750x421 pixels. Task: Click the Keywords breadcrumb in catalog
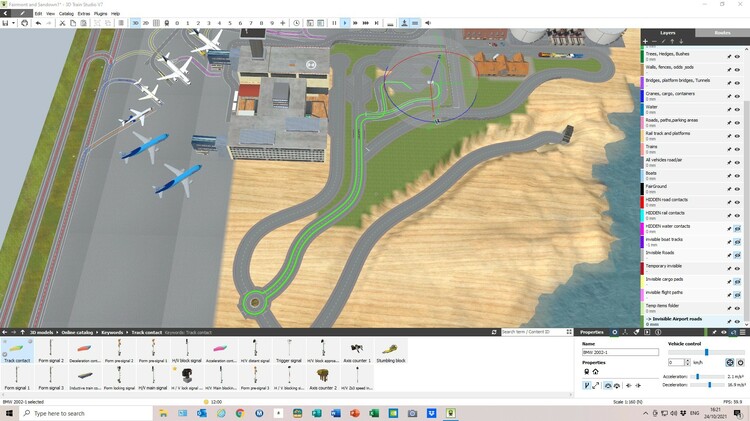point(112,332)
